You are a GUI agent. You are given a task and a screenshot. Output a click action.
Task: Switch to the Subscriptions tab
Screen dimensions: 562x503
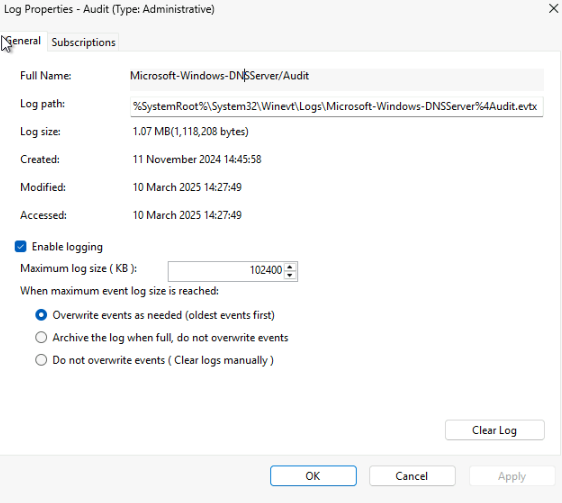coord(83,42)
